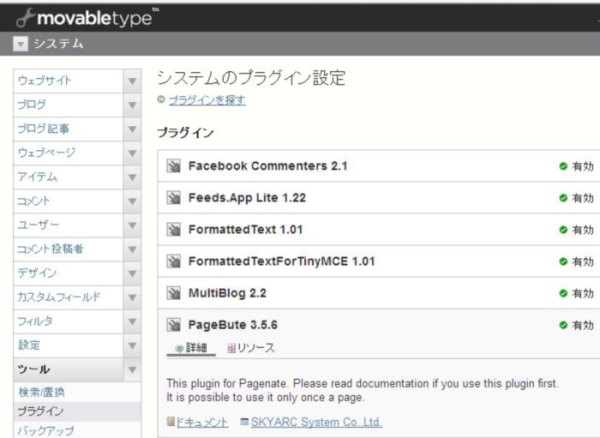Expand the カスタムフィールド menu arrow

[132, 297]
